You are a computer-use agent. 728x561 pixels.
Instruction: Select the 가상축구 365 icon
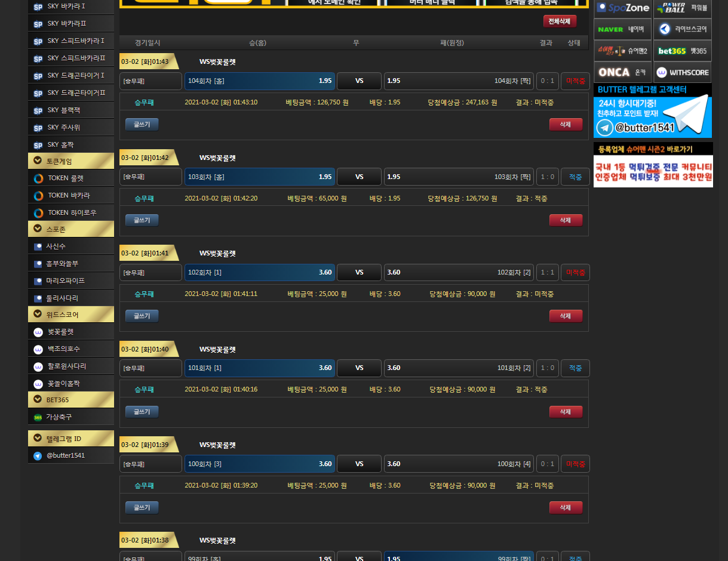coord(38,417)
